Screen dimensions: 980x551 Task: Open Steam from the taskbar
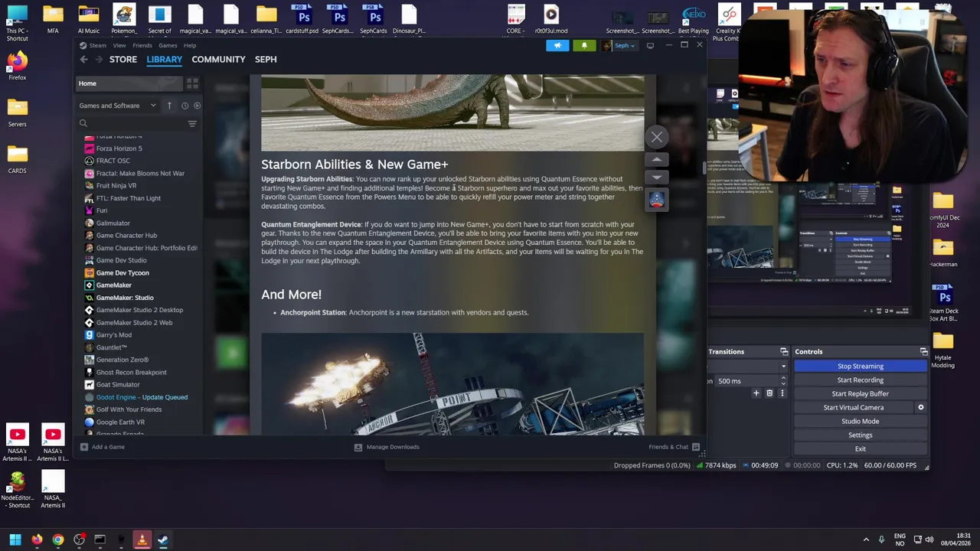[163, 540]
